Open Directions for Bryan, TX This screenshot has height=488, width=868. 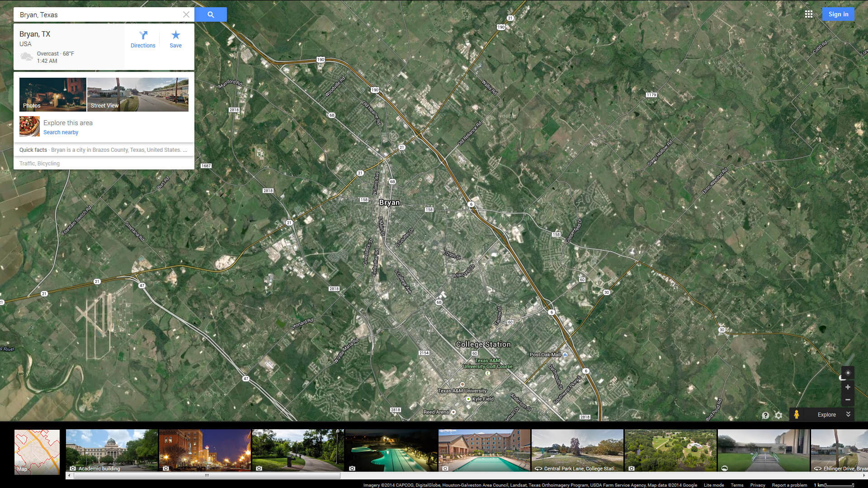tap(143, 39)
